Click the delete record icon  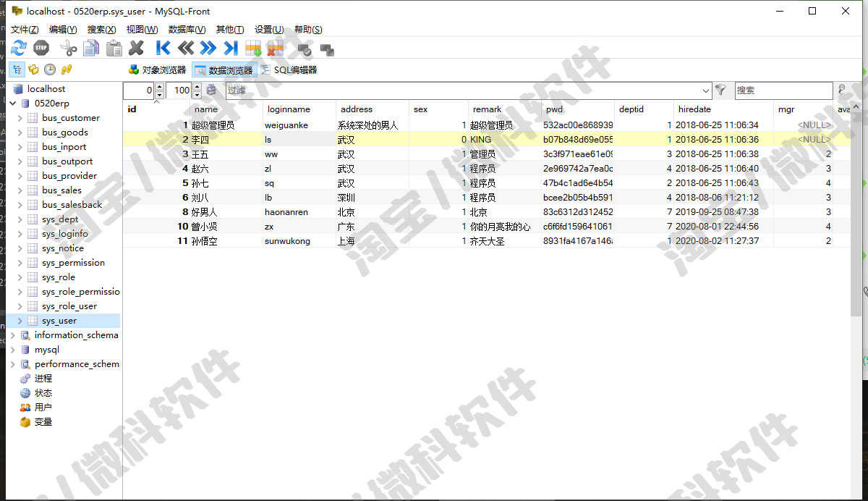tap(275, 49)
